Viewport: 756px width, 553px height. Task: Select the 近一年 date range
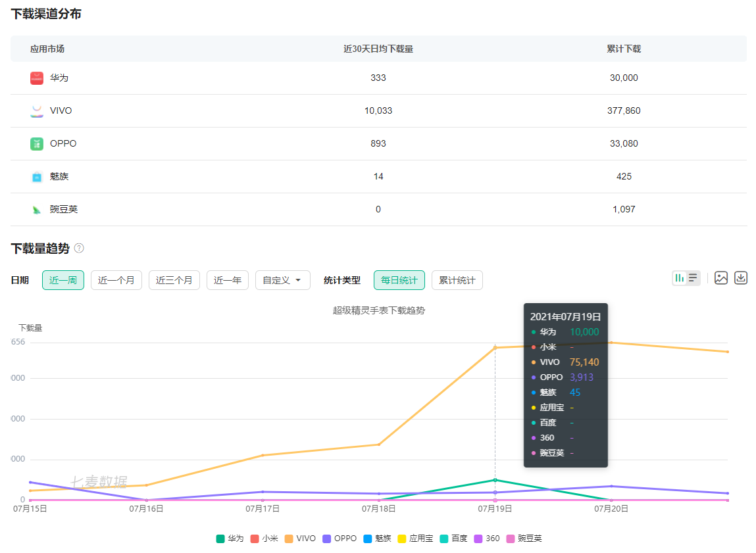click(x=227, y=280)
